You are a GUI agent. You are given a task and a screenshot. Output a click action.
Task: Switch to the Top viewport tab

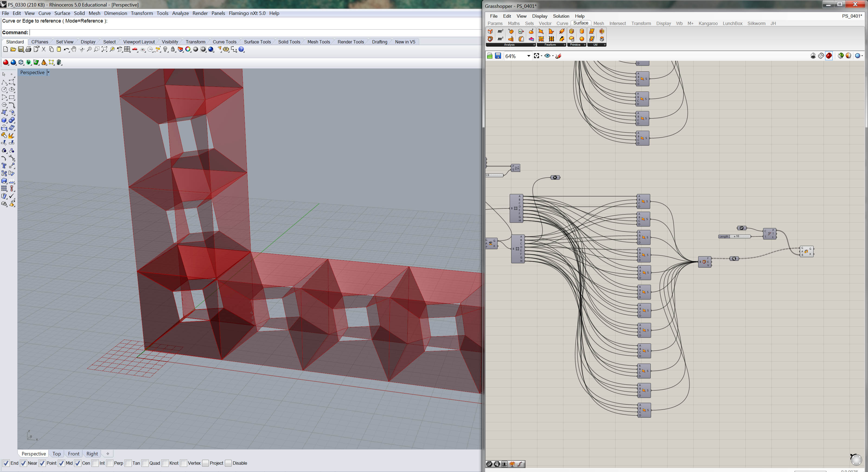[57, 454]
